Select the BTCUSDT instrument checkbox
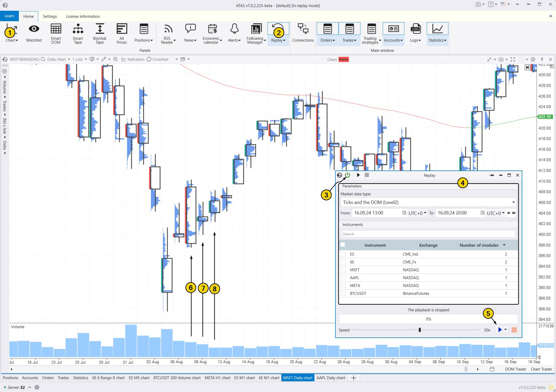556x392 pixels. [x=344, y=293]
